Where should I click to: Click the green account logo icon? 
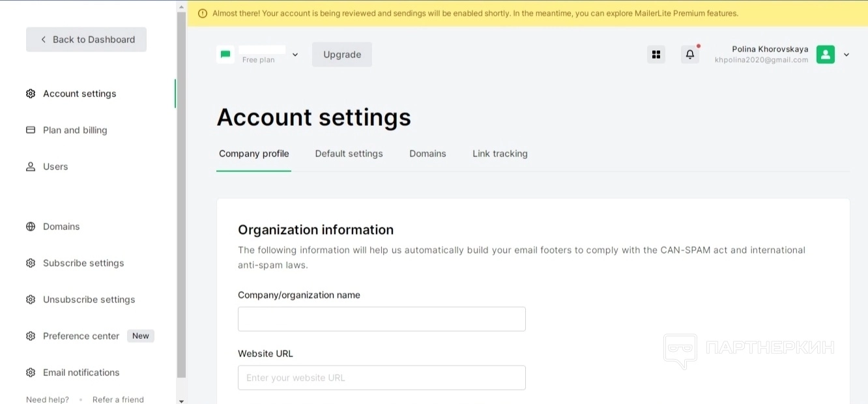[x=225, y=55]
